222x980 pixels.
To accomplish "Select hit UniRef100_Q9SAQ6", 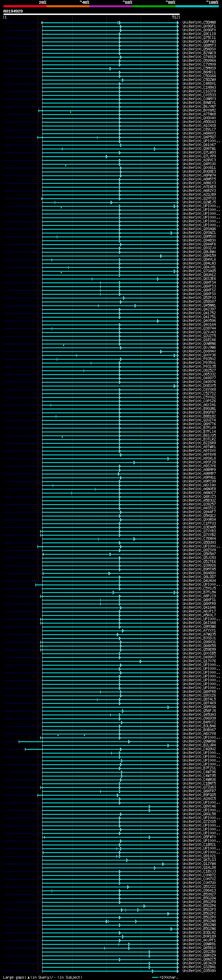I will [199, 229].
